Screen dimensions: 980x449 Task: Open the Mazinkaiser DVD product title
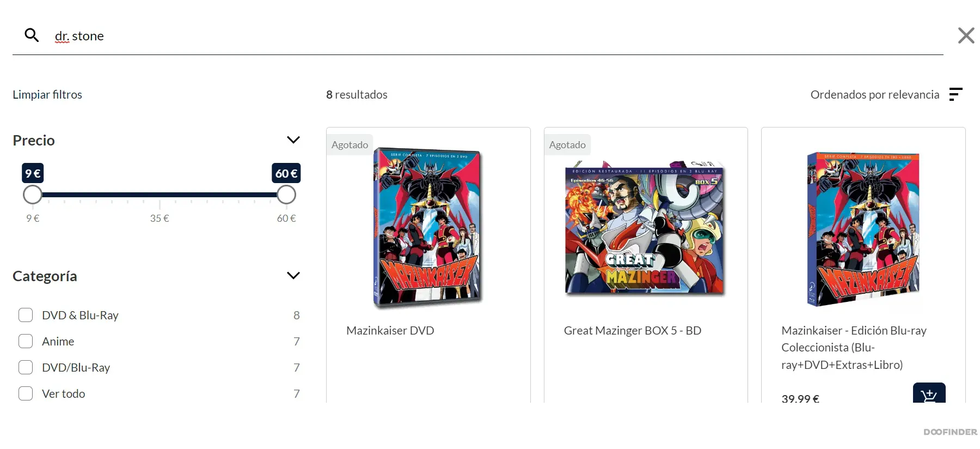coord(390,331)
